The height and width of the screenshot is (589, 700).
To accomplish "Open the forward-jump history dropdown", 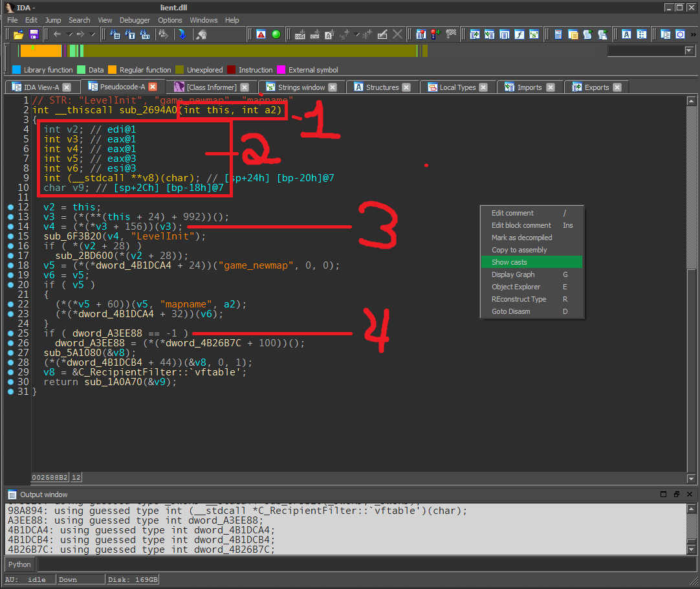I will [x=92, y=34].
